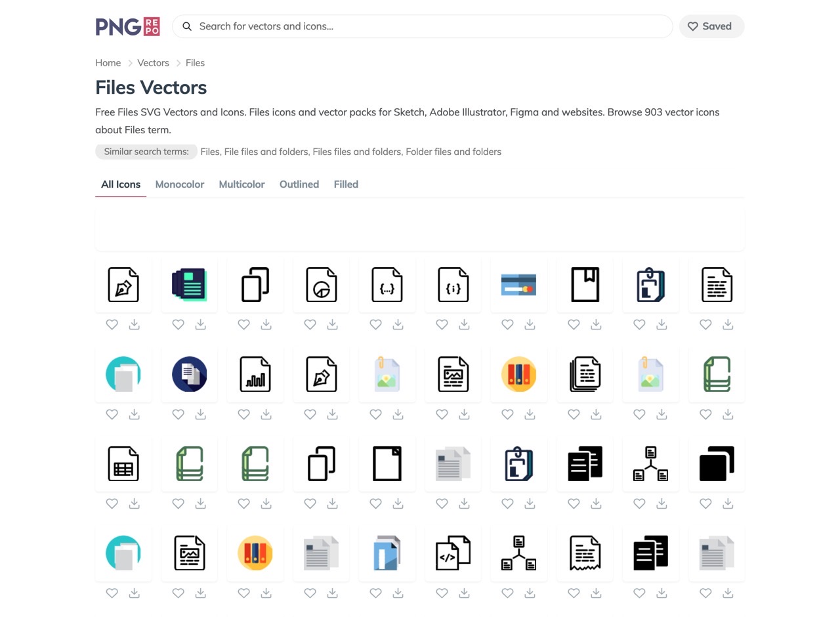Select the credit card icon
Viewport: 840px width, 617px height.
click(x=518, y=285)
